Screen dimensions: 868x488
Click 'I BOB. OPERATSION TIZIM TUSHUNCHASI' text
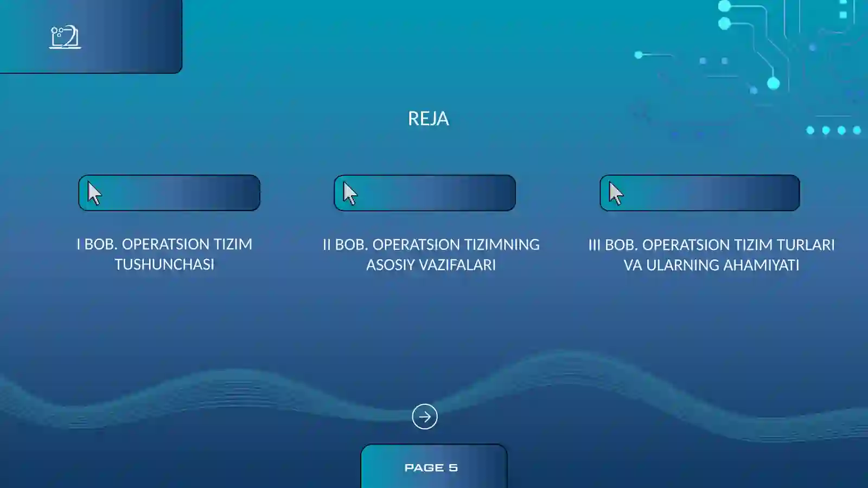164,254
